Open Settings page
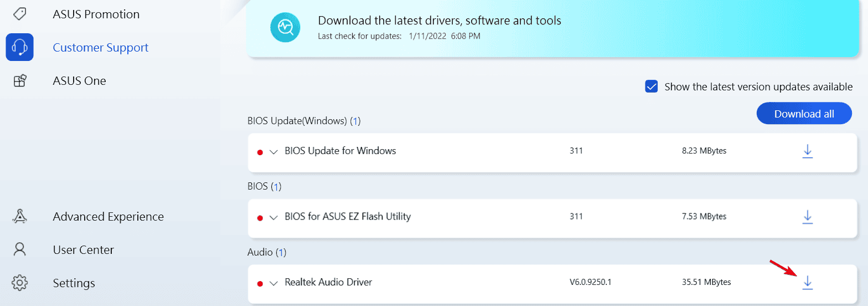The width and height of the screenshot is (868, 306). click(x=74, y=283)
